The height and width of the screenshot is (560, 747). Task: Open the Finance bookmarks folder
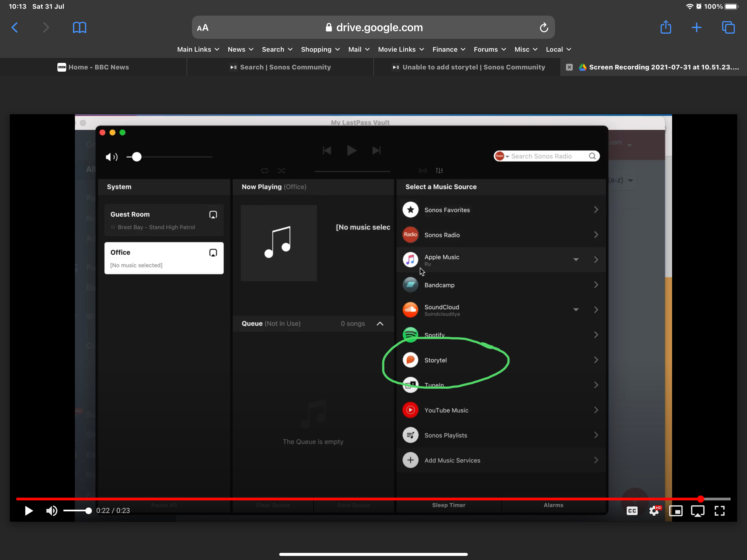pos(449,49)
